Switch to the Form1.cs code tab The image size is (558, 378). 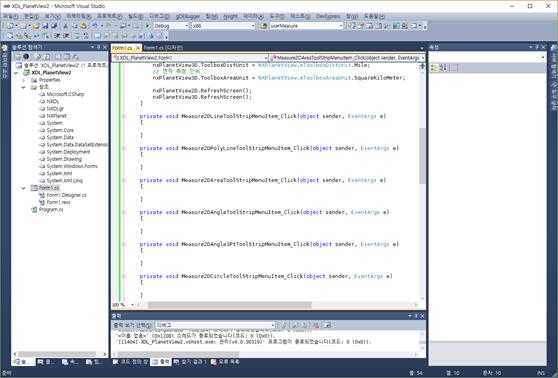122,47
